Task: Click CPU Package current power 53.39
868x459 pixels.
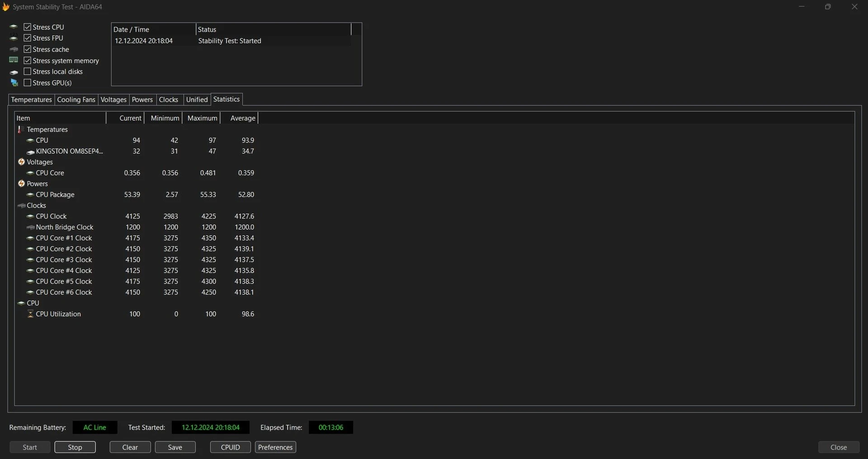Action: 132,195
